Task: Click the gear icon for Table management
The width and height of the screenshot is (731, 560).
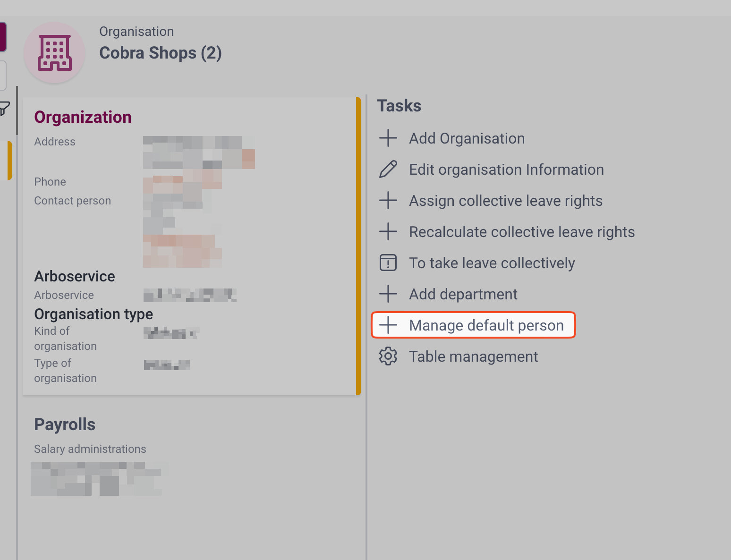Action: click(x=388, y=356)
